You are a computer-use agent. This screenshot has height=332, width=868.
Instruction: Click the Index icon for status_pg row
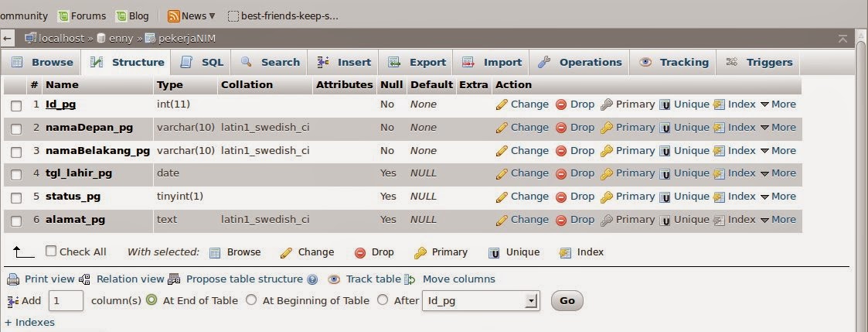coord(719,197)
